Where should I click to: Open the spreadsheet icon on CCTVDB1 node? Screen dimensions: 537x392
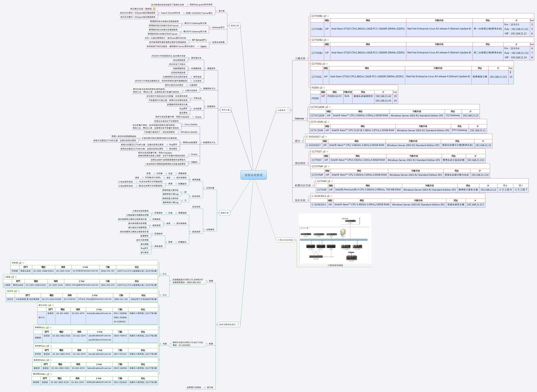point(325,16)
